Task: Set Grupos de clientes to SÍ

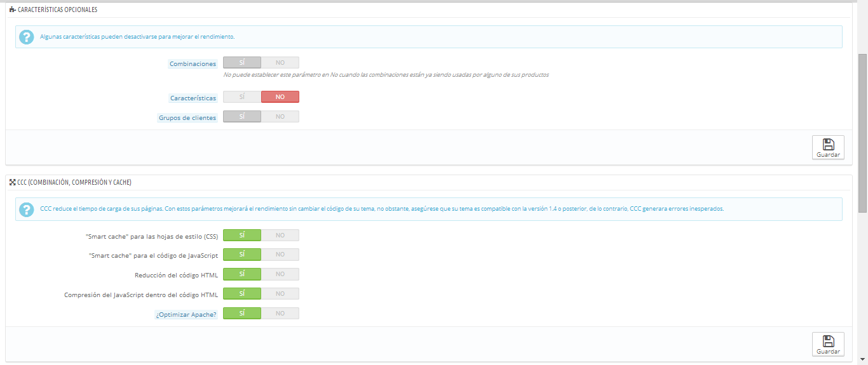Action: click(x=242, y=117)
